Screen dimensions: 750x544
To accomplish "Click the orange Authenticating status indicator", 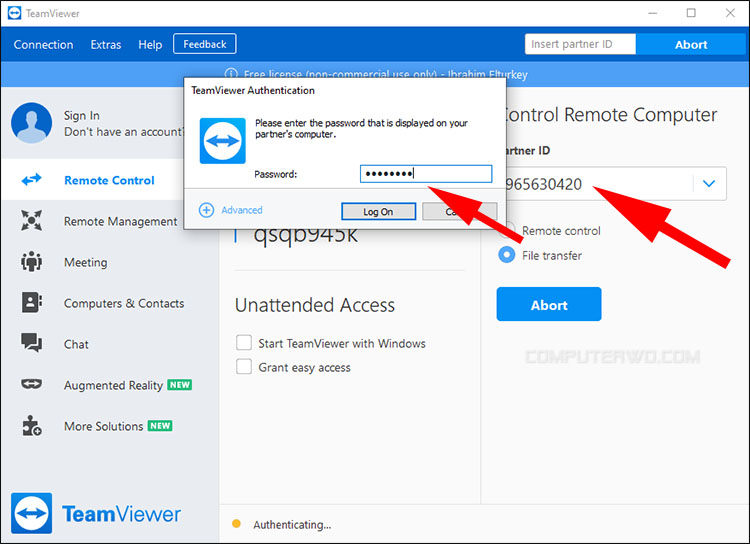I will pyautogui.click(x=236, y=524).
